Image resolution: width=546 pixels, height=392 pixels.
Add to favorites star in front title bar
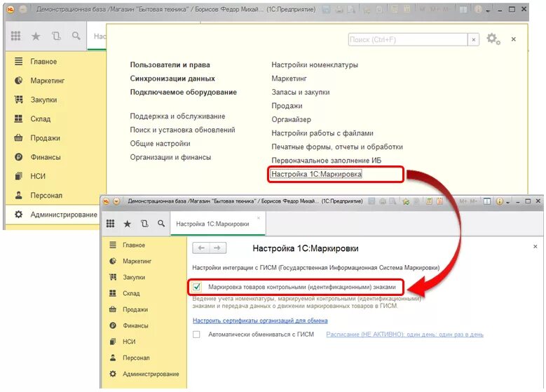(x=406, y=201)
